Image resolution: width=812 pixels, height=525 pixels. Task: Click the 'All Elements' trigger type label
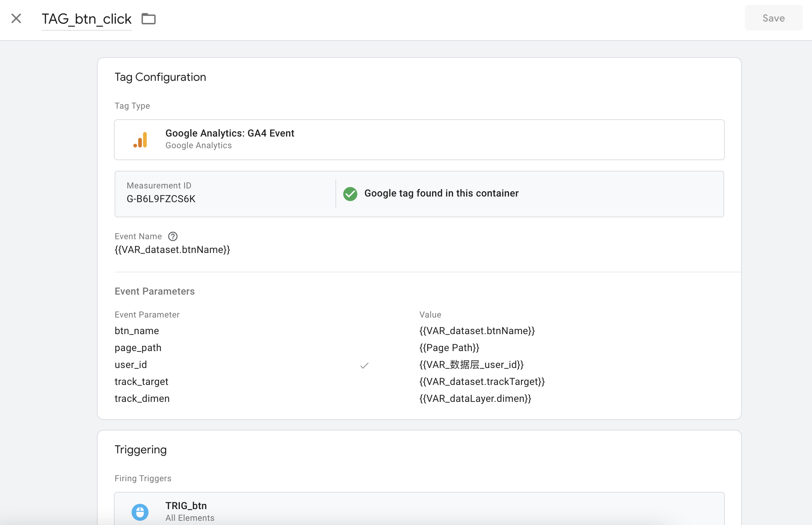pyautogui.click(x=190, y=518)
